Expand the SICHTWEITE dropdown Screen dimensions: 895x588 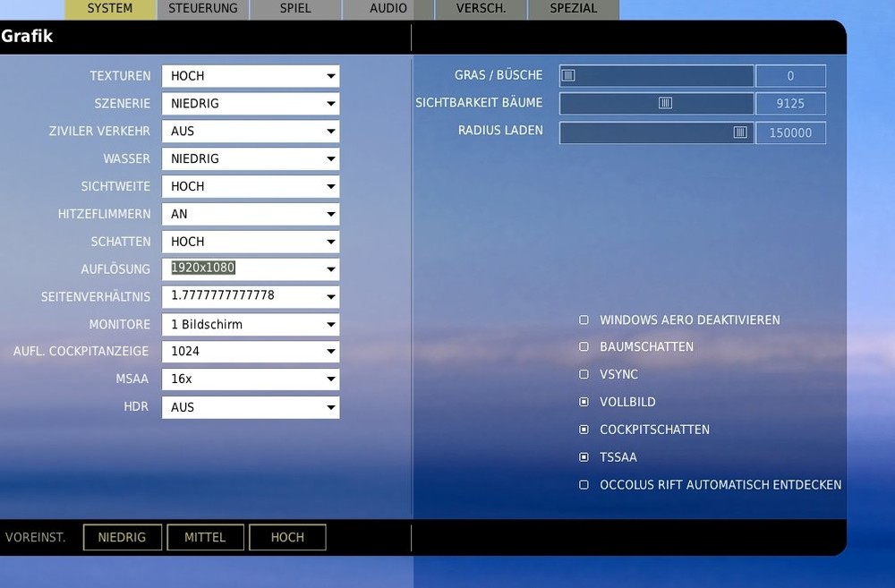point(251,186)
